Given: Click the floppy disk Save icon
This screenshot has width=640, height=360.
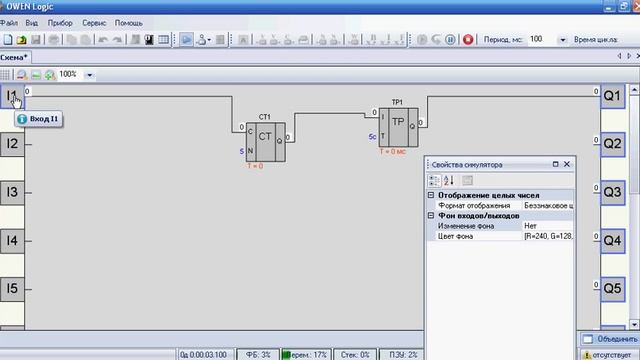Looking at the screenshot, I should point(36,40).
